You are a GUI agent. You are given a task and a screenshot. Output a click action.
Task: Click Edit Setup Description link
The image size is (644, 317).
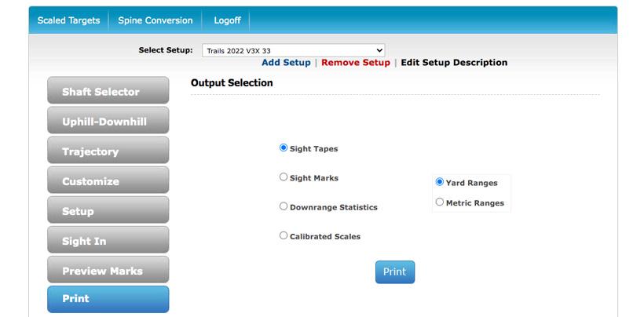point(454,63)
